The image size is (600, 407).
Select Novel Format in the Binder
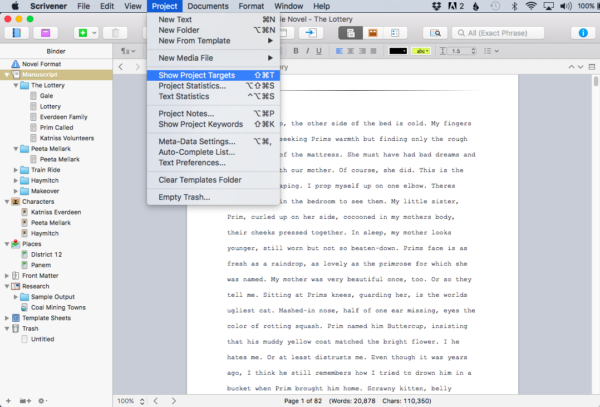(41, 64)
